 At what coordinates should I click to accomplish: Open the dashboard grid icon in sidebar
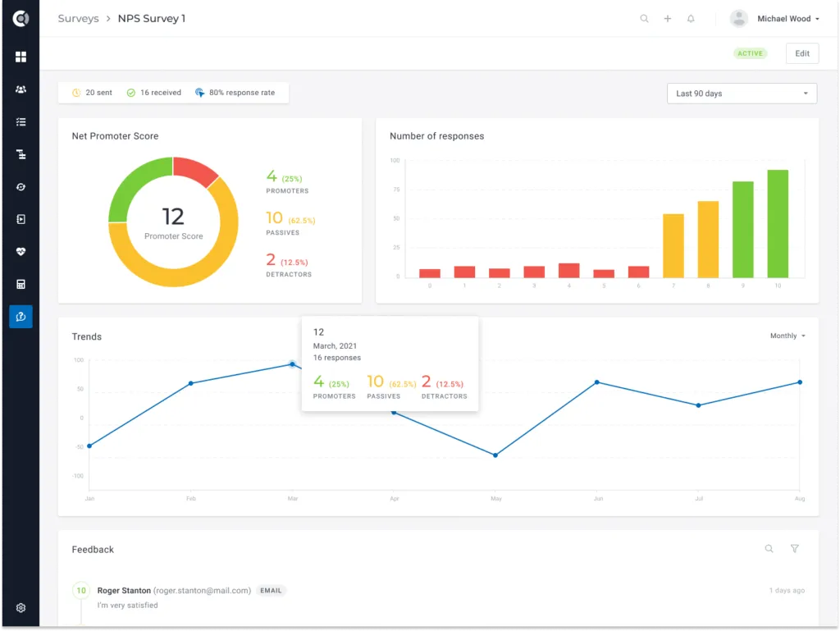coord(21,57)
